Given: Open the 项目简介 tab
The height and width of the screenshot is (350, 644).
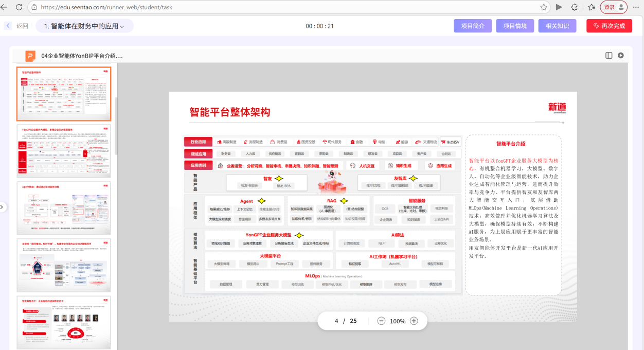Looking at the screenshot, I should coord(472,26).
